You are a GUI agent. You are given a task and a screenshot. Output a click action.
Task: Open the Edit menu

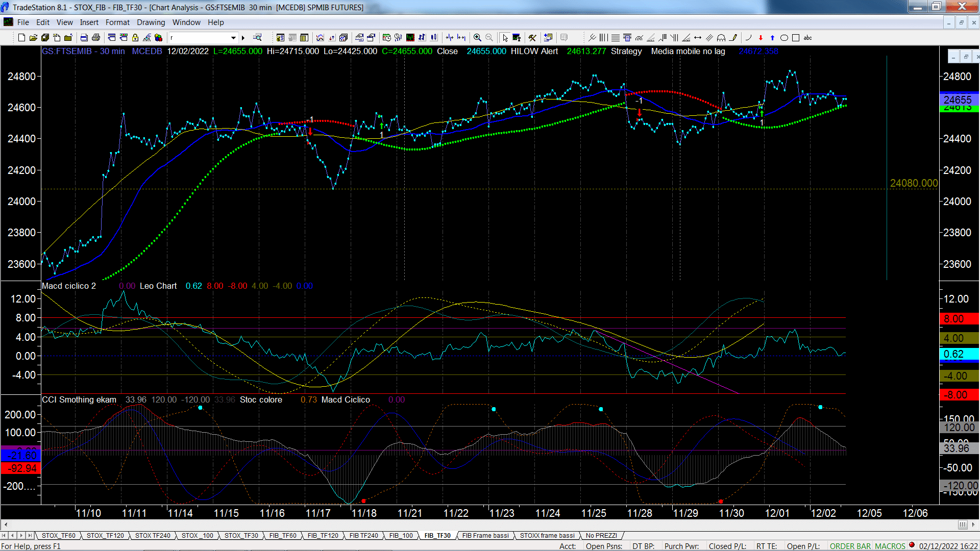(43, 22)
